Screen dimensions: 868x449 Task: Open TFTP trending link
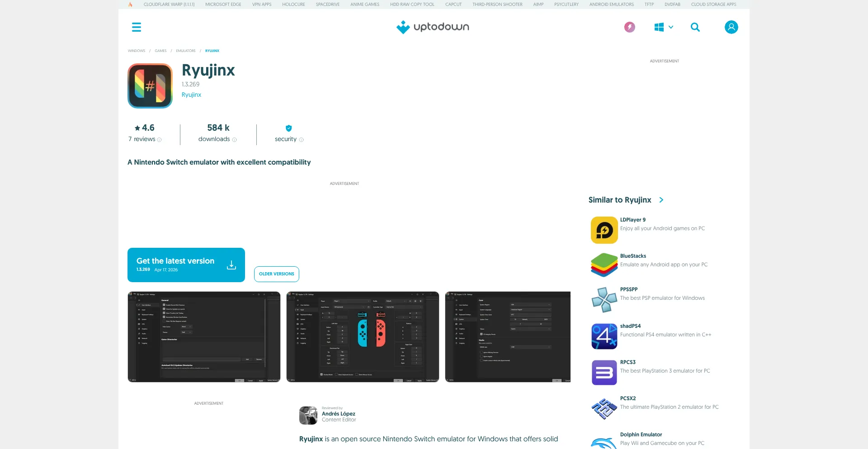click(649, 5)
